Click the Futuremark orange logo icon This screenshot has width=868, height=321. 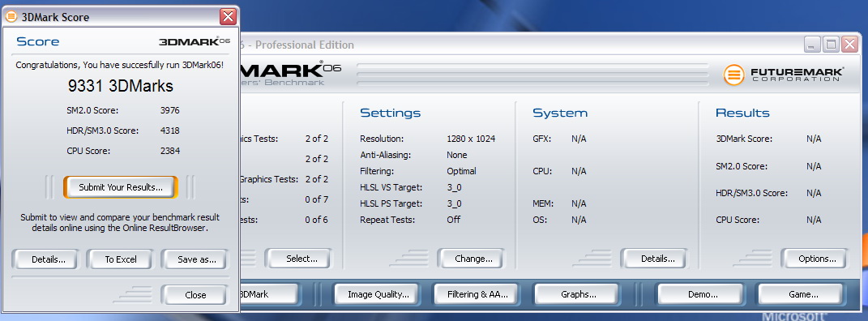point(734,75)
